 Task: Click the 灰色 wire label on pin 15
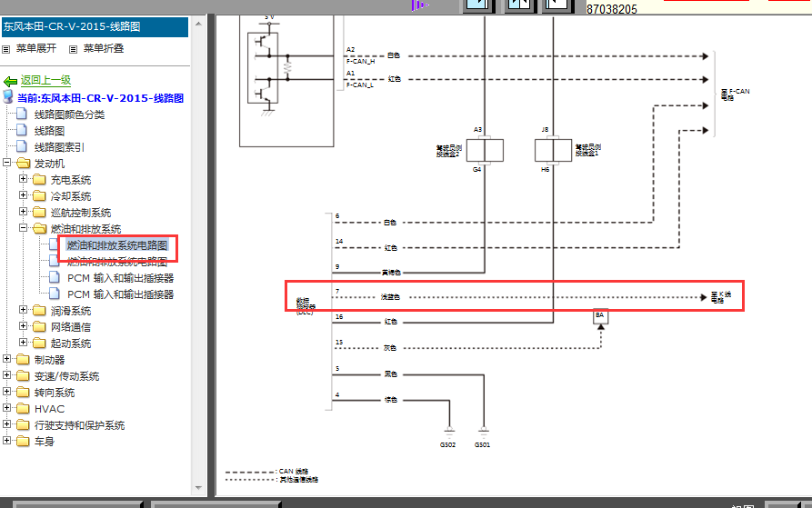[x=390, y=348]
